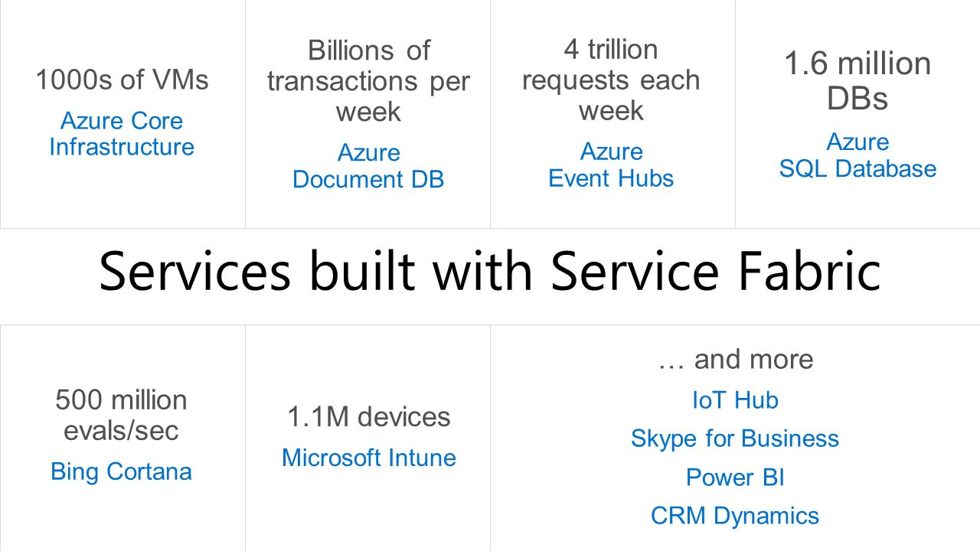Click Billions of transactions per week text

click(368, 81)
